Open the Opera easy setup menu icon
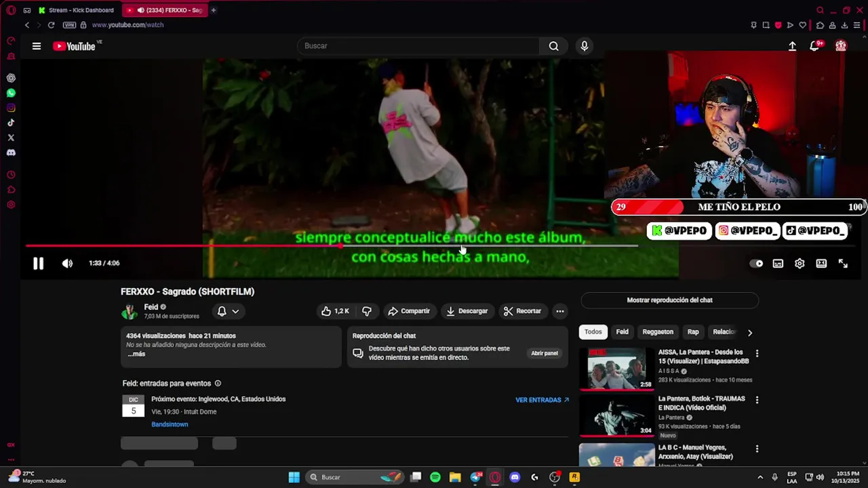The height and width of the screenshot is (488, 868). (857, 25)
